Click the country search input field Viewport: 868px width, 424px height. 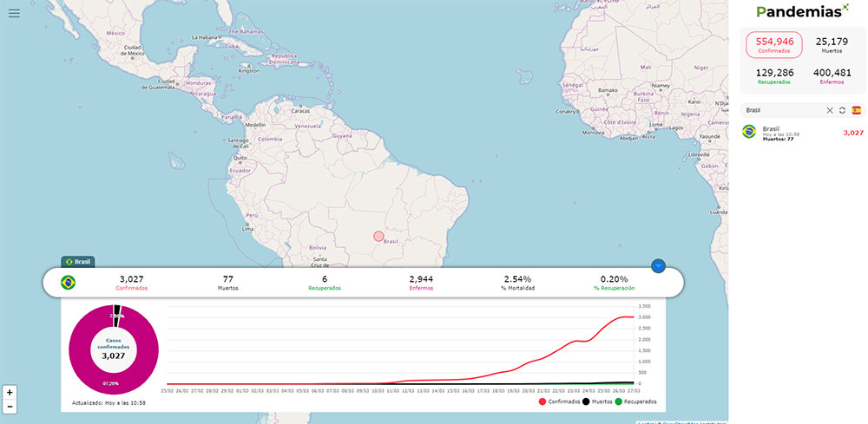781,110
